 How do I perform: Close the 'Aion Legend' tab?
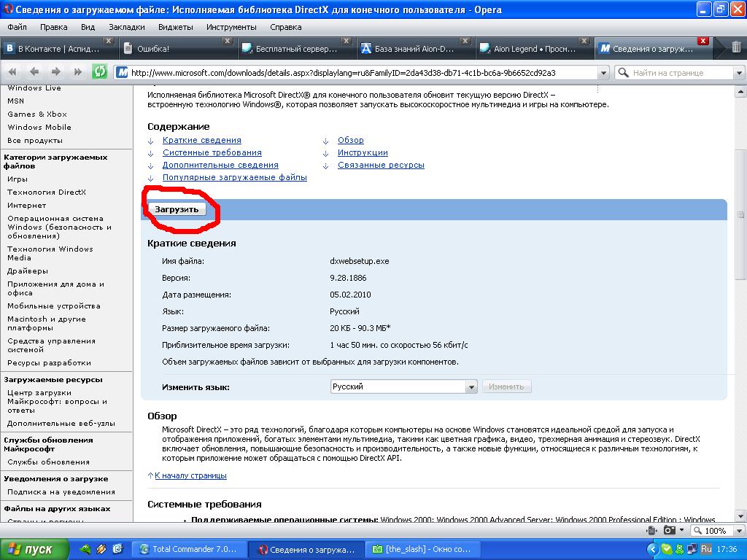[x=584, y=41]
